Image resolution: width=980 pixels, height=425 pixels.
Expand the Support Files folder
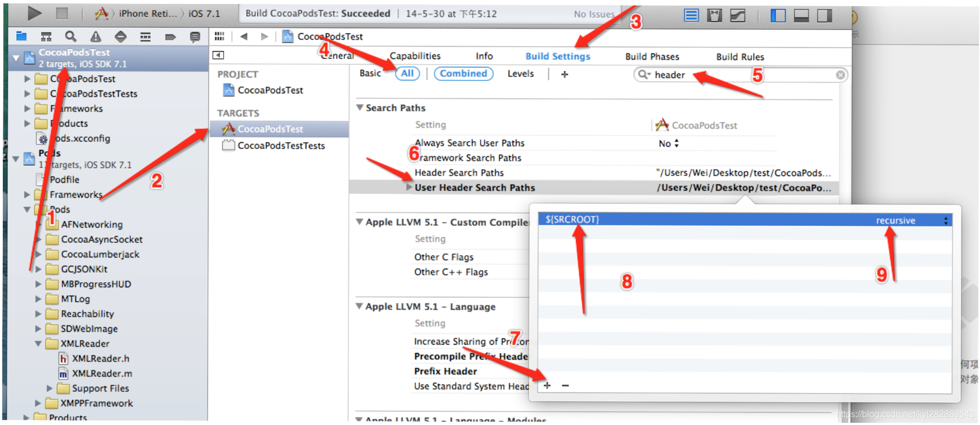pos(49,388)
